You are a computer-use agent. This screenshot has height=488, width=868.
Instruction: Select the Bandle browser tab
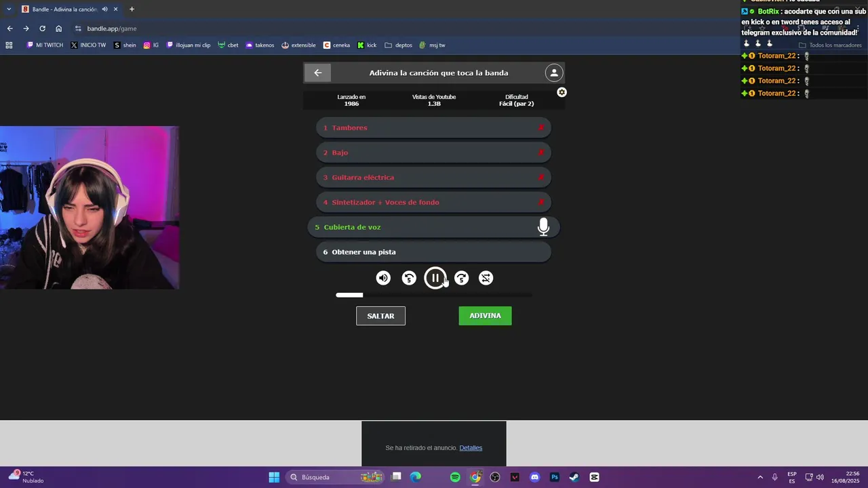[69, 9]
